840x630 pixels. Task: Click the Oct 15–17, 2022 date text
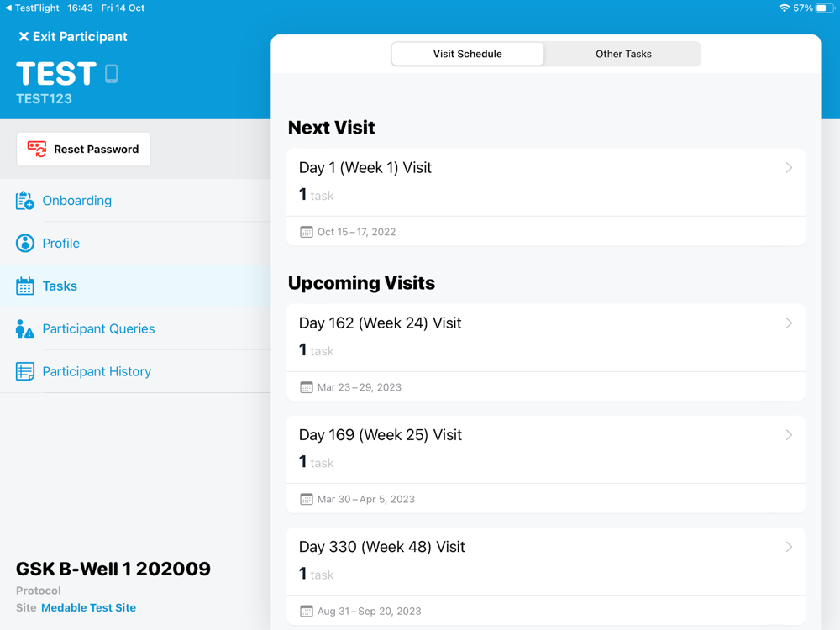tap(356, 232)
